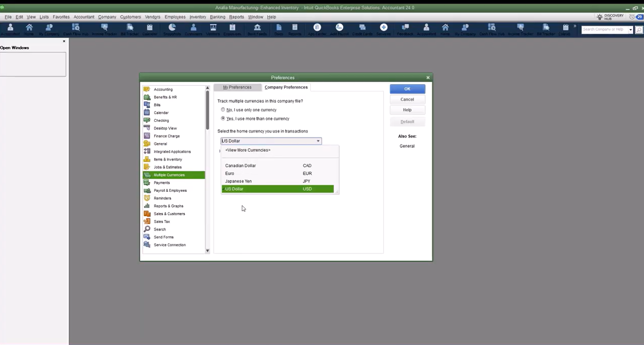Pick Euro from the currency list
The width and height of the screenshot is (644, 345).
[230, 173]
